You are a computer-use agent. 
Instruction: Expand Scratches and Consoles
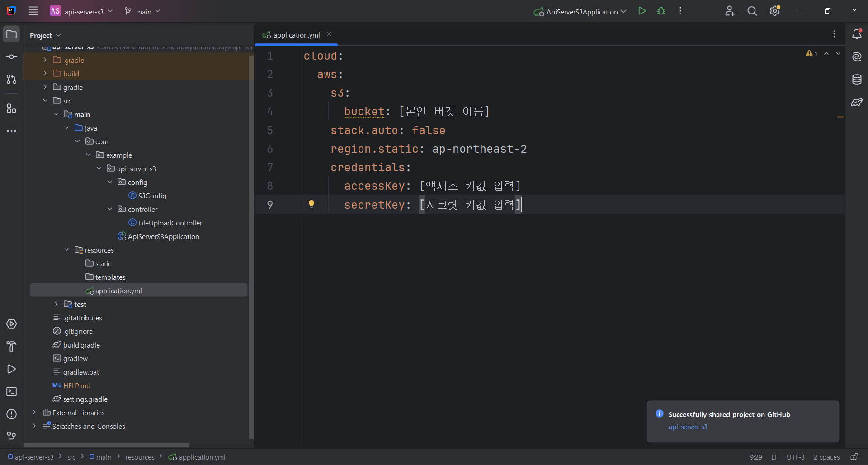pyautogui.click(x=34, y=426)
